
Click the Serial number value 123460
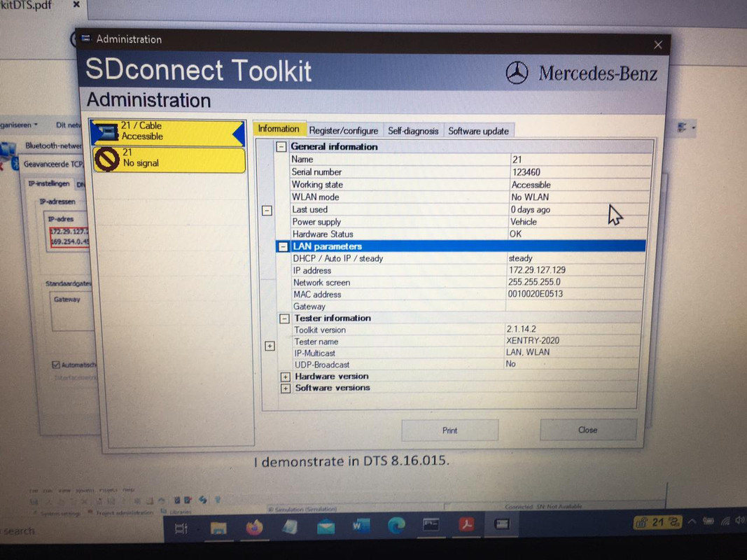[526, 172]
